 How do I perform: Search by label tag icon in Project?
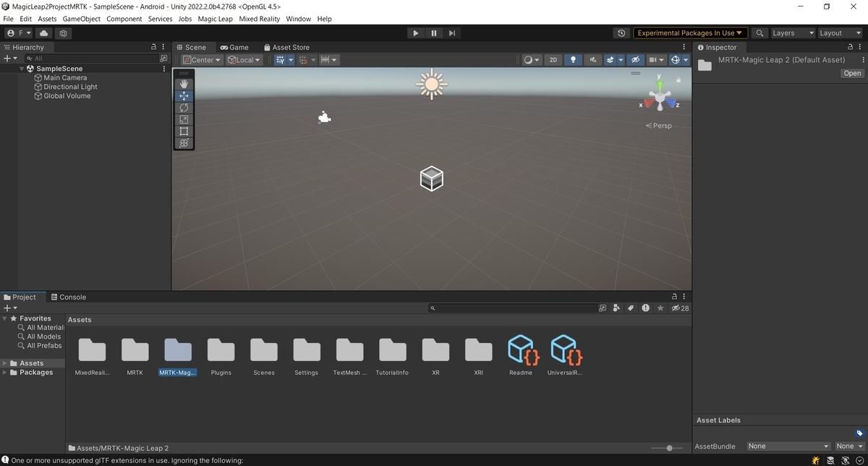pos(631,308)
